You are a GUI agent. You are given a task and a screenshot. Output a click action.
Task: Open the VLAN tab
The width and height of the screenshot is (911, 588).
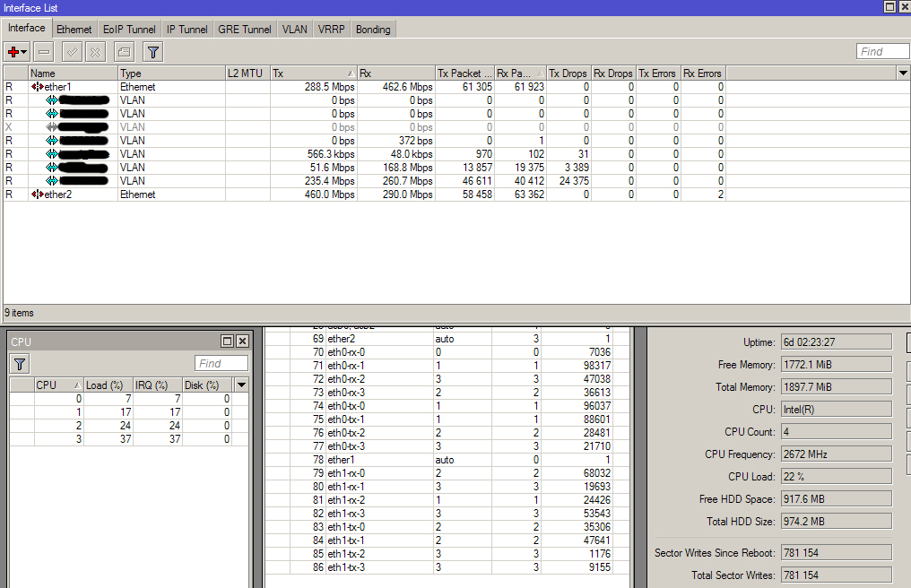point(294,30)
